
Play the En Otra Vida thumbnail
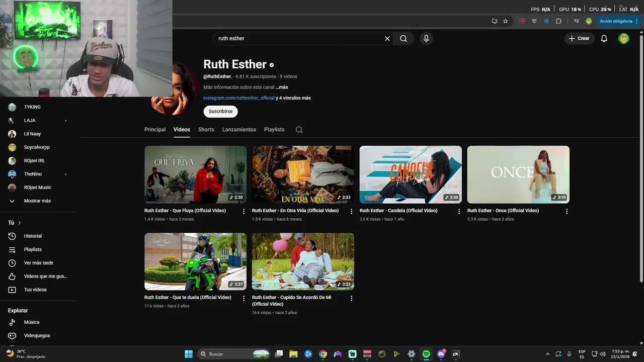coord(303,174)
